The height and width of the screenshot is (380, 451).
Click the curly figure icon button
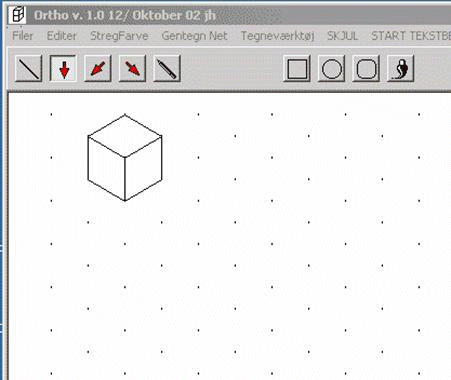click(x=401, y=69)
